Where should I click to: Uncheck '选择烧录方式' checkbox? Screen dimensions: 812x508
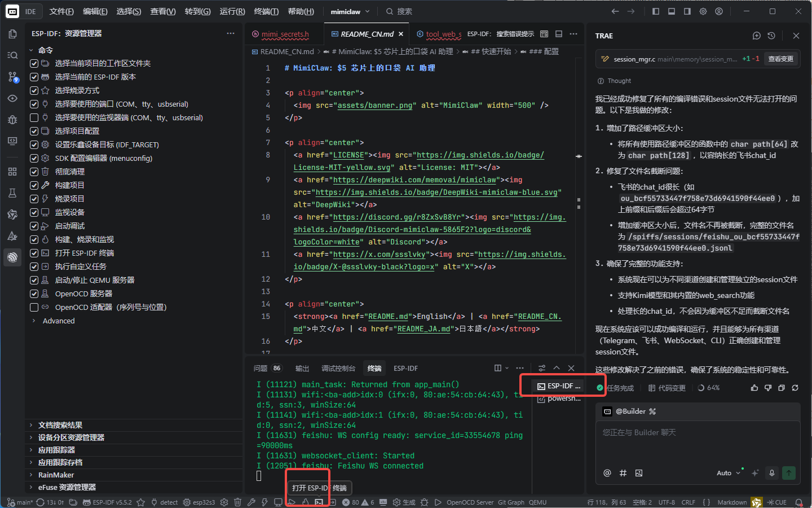(34, 90)
